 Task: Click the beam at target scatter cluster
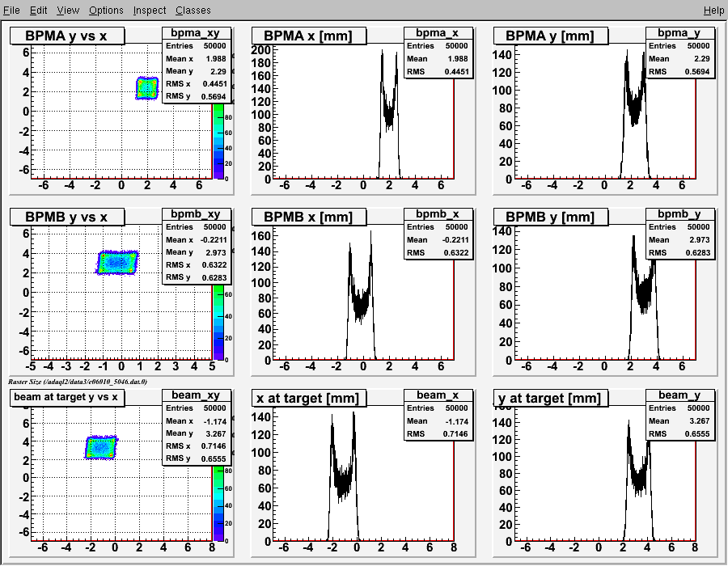[101, 447]
